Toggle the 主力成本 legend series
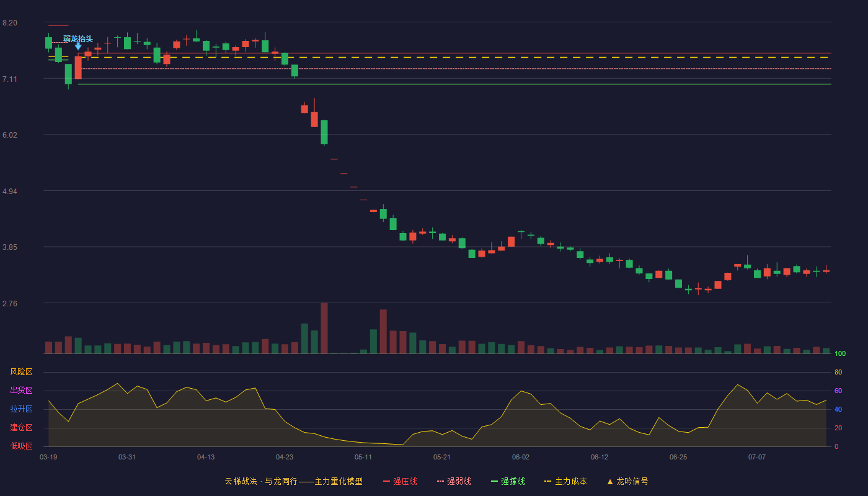This screenshot has height=496, width=868. point(566,481)
